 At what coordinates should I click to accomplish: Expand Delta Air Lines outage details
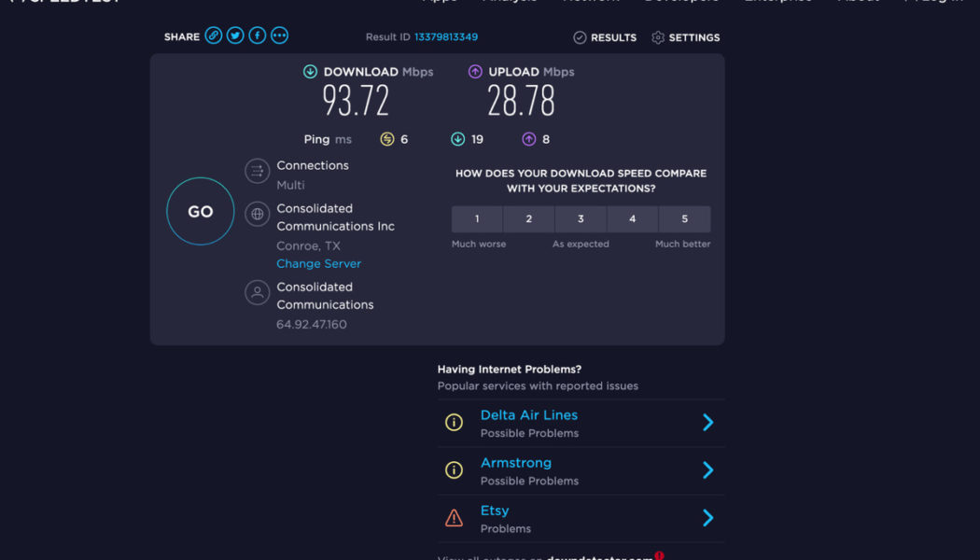[708, 422]
